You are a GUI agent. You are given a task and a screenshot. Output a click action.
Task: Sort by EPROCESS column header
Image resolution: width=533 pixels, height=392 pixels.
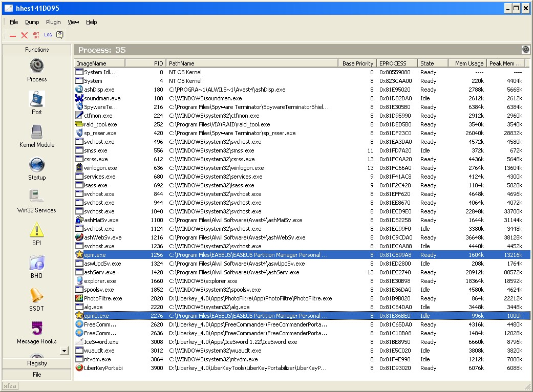tap(397, 63)
